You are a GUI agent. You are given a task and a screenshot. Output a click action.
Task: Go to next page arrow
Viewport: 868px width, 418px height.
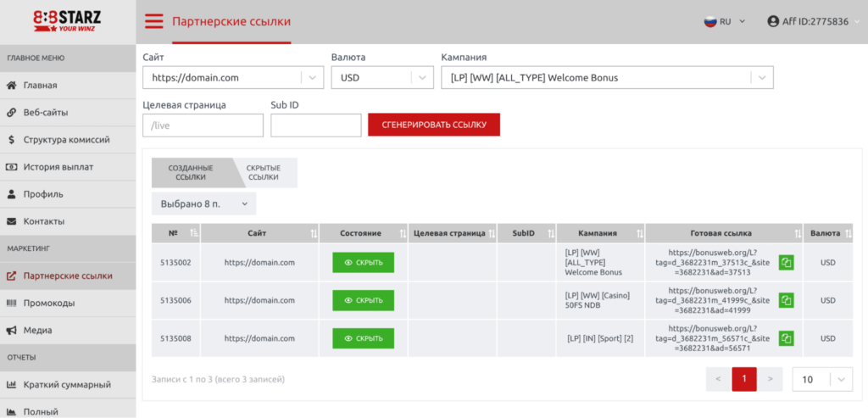pyautogui.click(x=770, y=379)
